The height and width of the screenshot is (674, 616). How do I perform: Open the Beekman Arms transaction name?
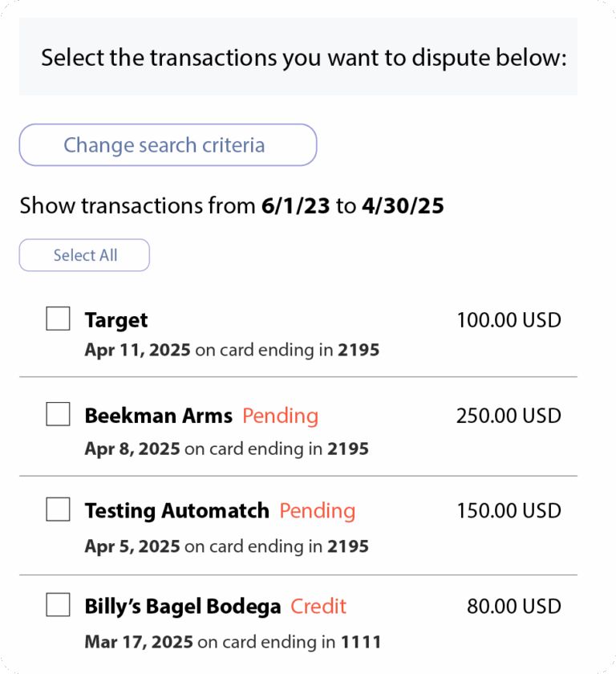pyautogui.click(x=159, y=416)
